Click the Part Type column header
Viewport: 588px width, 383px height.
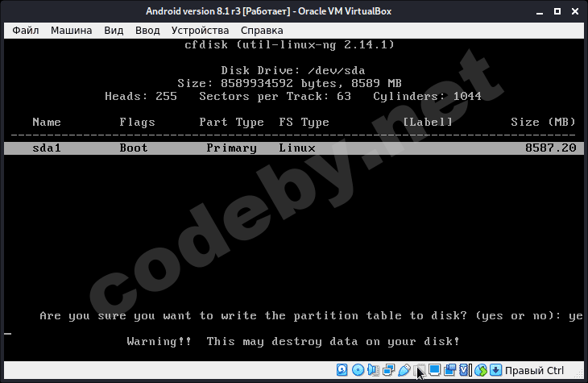[x=231, y=122]
